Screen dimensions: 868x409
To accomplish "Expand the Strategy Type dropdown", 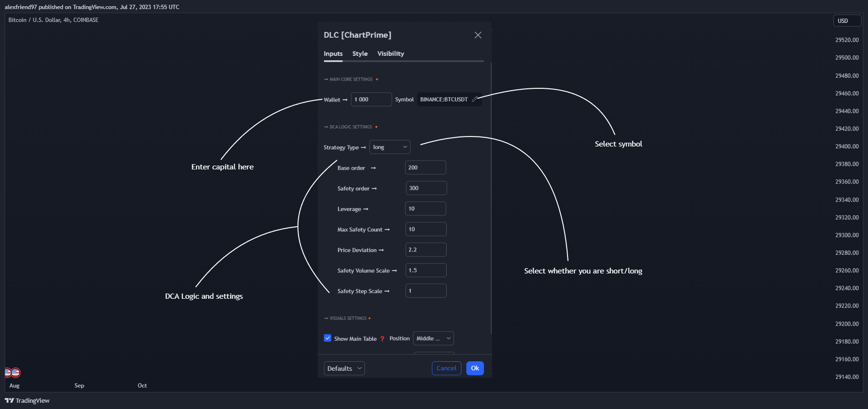I will (x=390, y=147).
